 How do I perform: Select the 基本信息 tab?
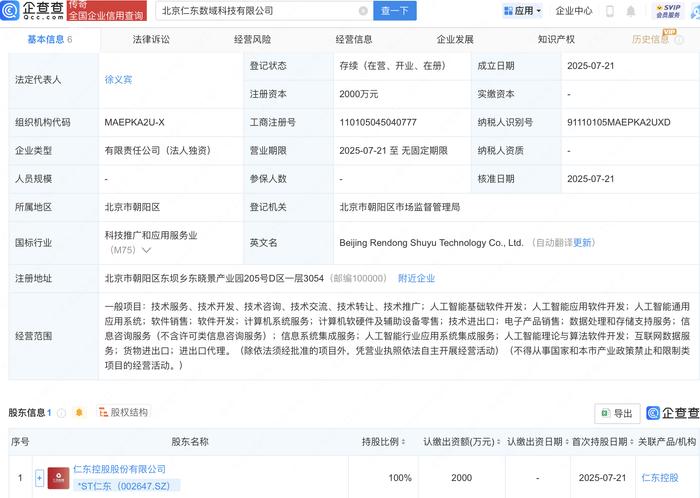50,39
